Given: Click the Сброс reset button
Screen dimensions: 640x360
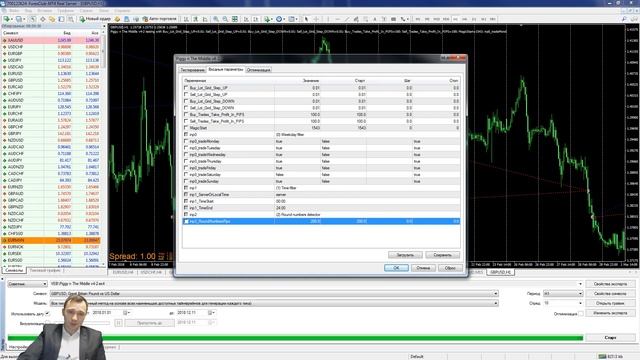Looking at the screenshot, I should pos(450,268).
